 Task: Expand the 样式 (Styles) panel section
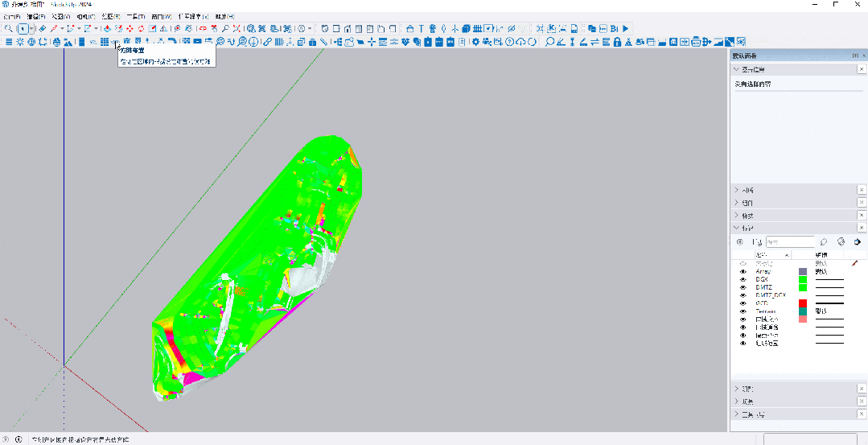pyautogui.click(x=736, y=216)
